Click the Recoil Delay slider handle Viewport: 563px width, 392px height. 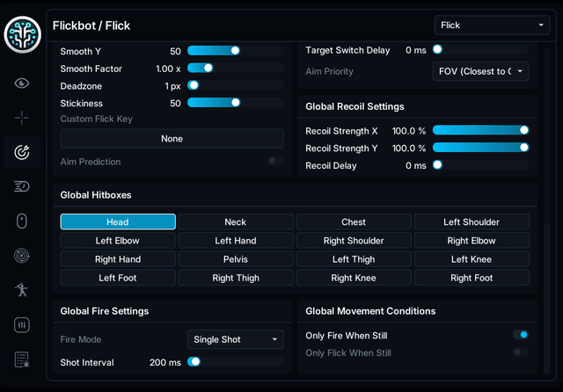pyautogui.click(x=437, y=164)
